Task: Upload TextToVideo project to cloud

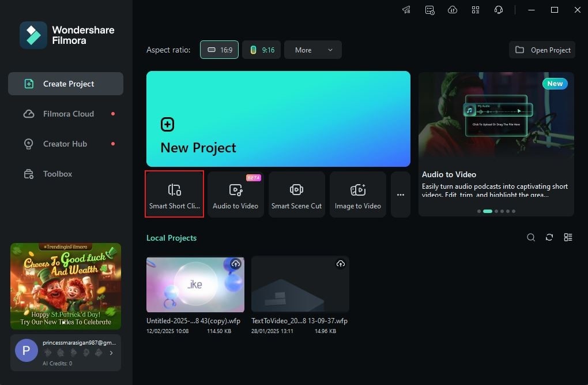Action: [341, 264]
